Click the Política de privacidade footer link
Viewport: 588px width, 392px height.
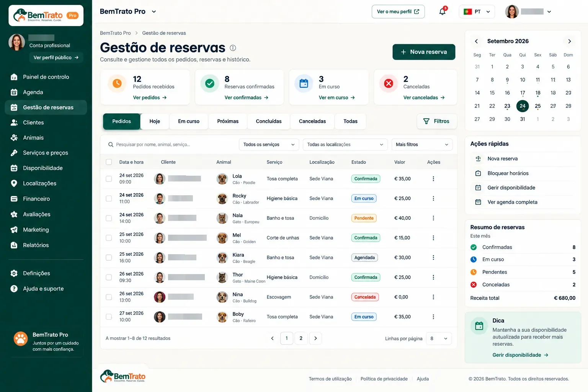click(x=384, y=379)
